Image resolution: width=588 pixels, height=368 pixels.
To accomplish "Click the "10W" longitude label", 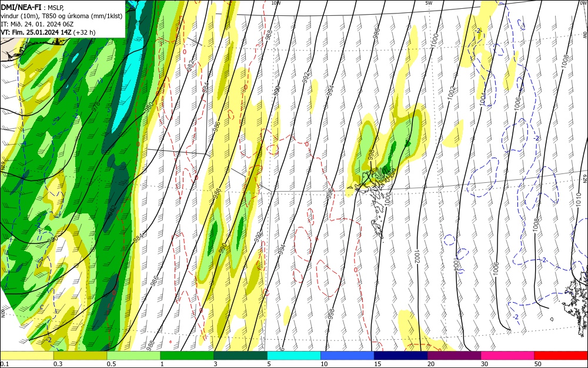I will coord(276,3).
